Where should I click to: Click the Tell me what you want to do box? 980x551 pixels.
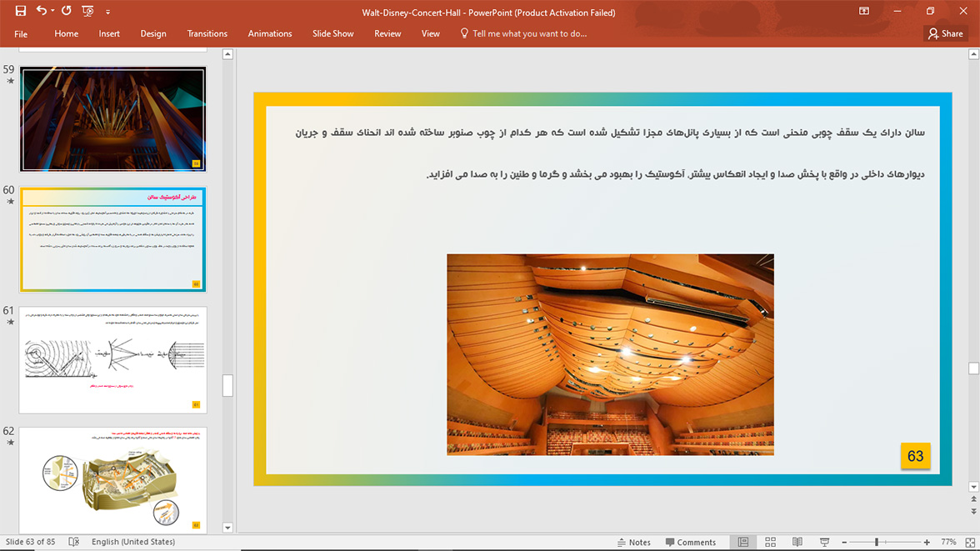(523, 34)
